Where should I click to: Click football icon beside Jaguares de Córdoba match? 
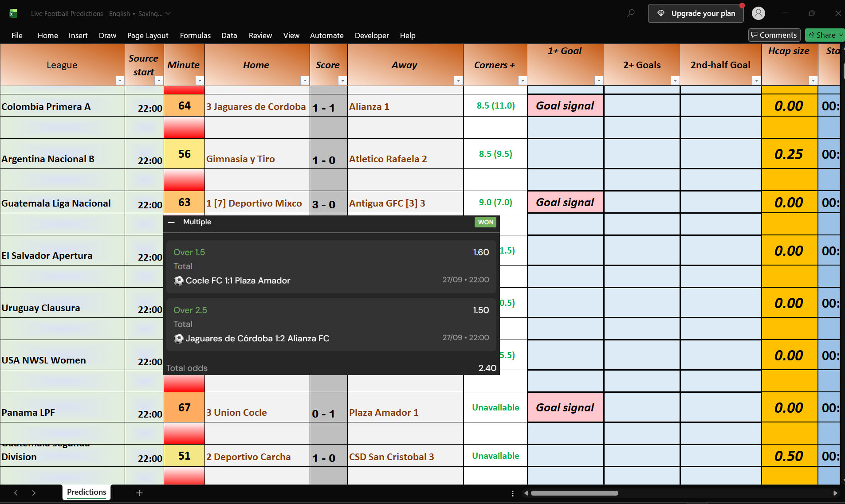[x=178, y=339]
